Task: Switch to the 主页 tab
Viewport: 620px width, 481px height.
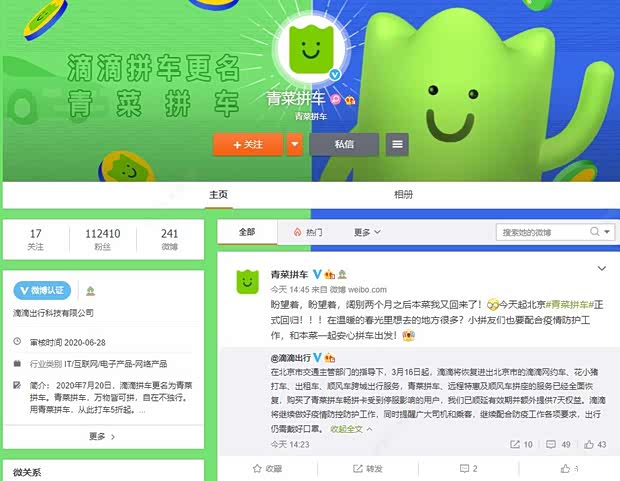Action: pos(218,195)
